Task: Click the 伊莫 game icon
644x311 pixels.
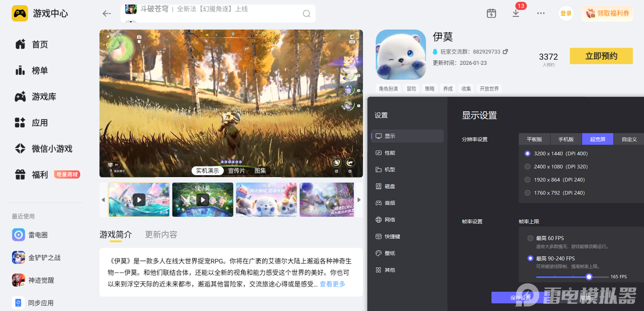Action: pos(401,55)
